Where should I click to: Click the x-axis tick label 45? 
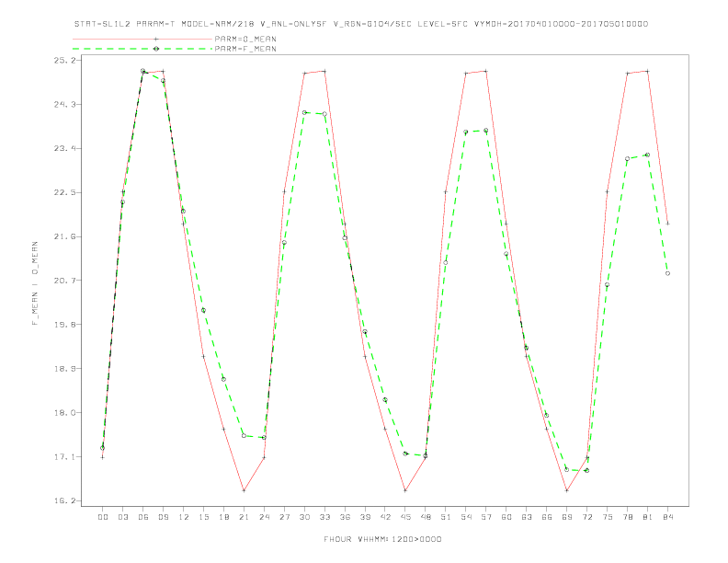coord(405,517)
